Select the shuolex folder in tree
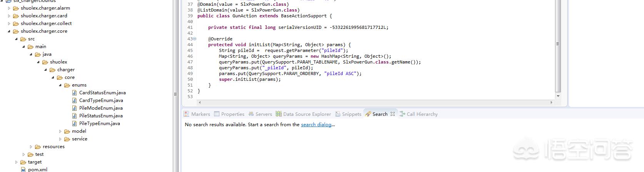 (59, 62)
